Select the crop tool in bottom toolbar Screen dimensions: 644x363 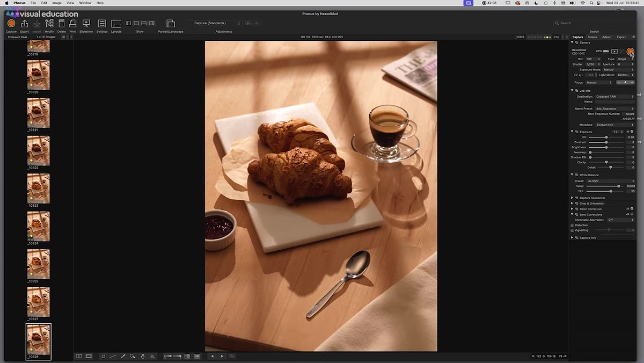[x=104, y=356]
